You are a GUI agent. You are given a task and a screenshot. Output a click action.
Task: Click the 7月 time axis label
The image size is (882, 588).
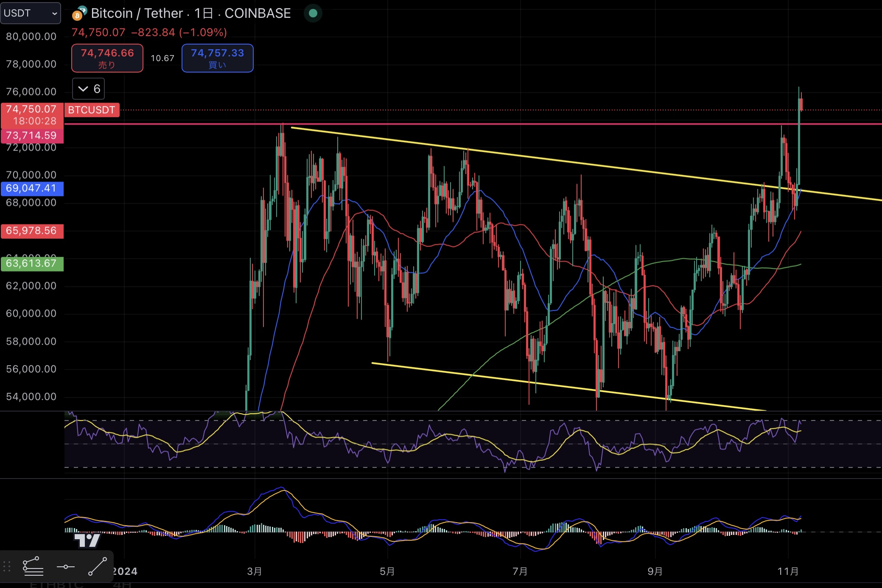[x=520, y=571]
